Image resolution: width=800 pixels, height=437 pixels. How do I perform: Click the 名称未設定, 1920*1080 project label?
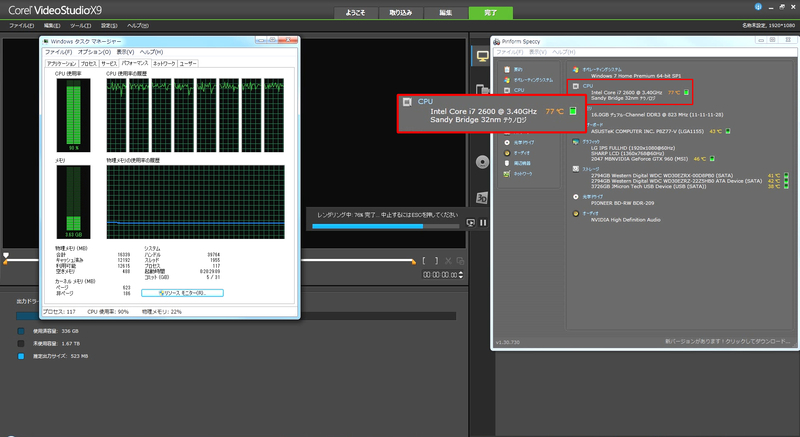768,25
